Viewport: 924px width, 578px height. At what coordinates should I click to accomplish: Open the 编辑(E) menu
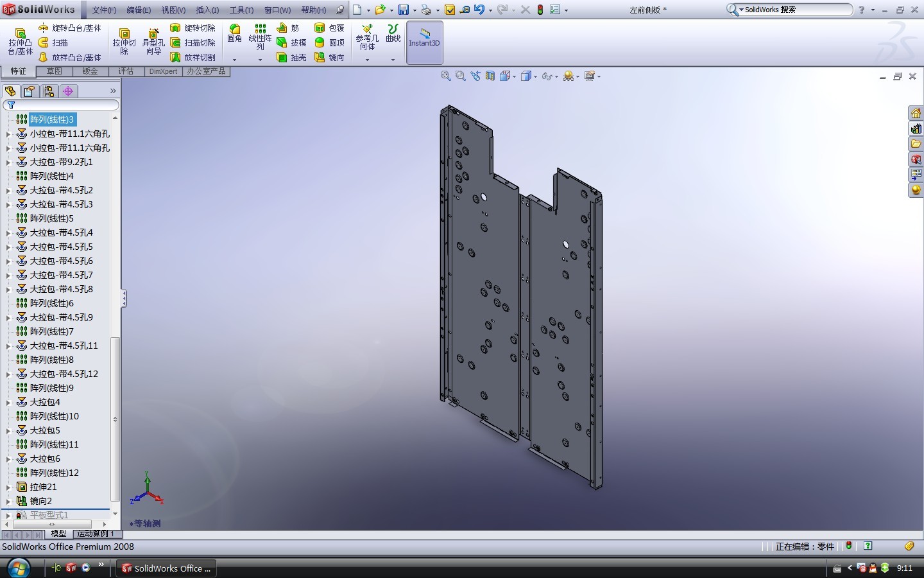[x=139, y=10]
